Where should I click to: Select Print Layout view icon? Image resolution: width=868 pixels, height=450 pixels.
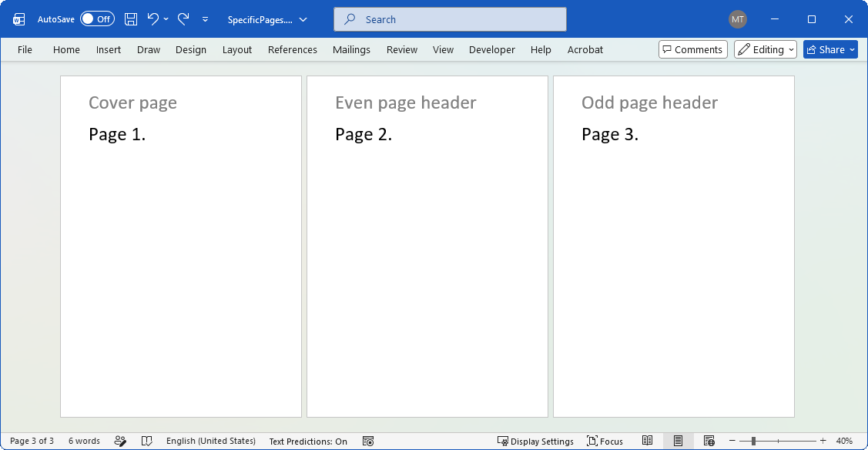click(678, 442)
